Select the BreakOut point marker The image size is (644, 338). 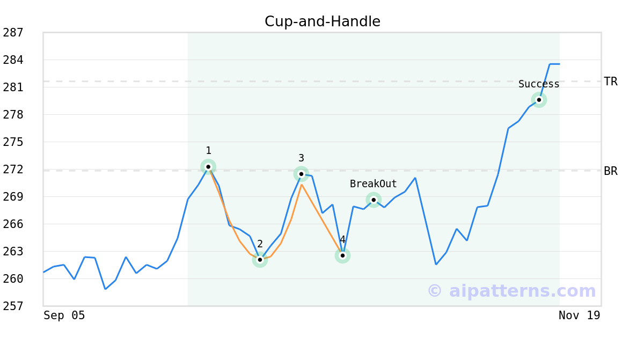click(374, 200)
